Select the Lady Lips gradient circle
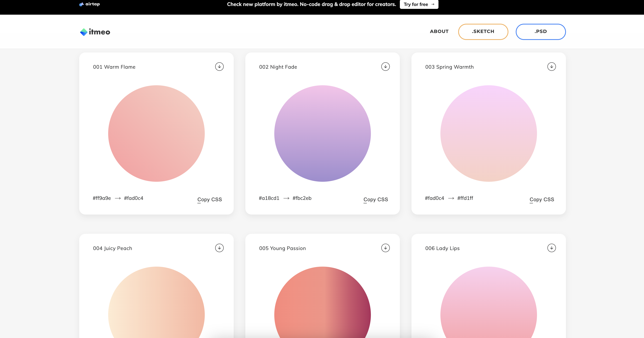Viewport: 644px width, 338px height. tap(488, 302)
